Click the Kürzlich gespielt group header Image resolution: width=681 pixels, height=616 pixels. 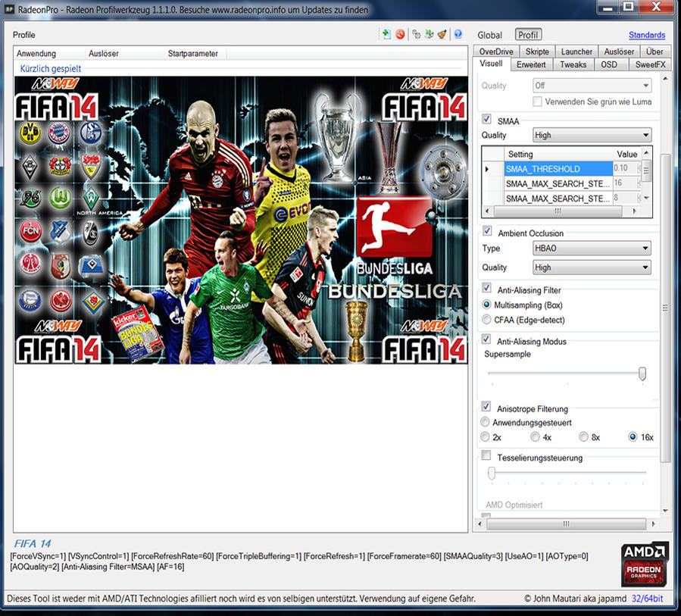tap(51, 69)
